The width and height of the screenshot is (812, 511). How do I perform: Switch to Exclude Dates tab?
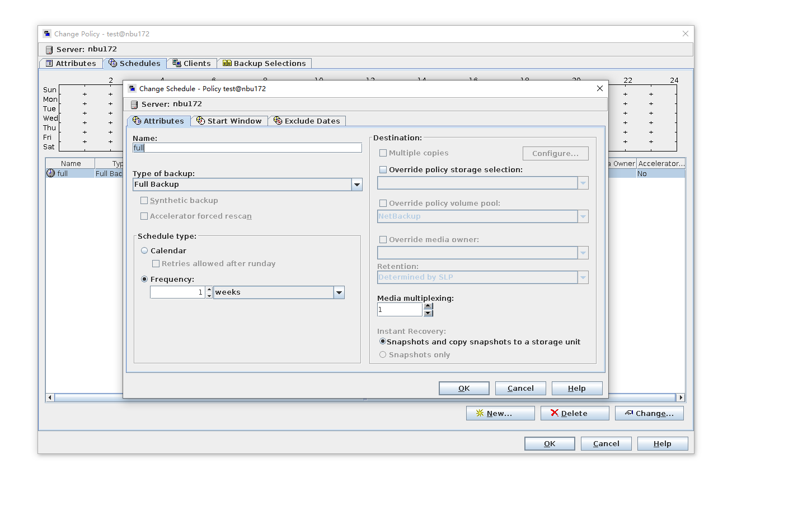tap(307, 121)
